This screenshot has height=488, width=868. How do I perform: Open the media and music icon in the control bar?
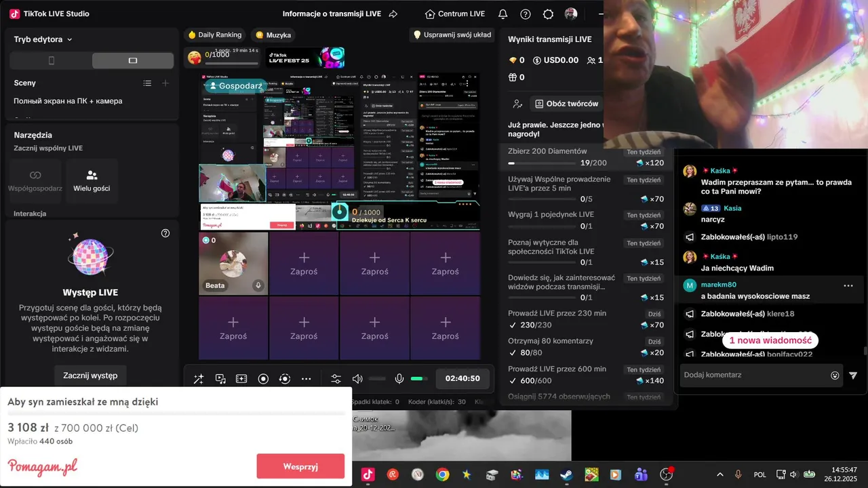point(220,379)
